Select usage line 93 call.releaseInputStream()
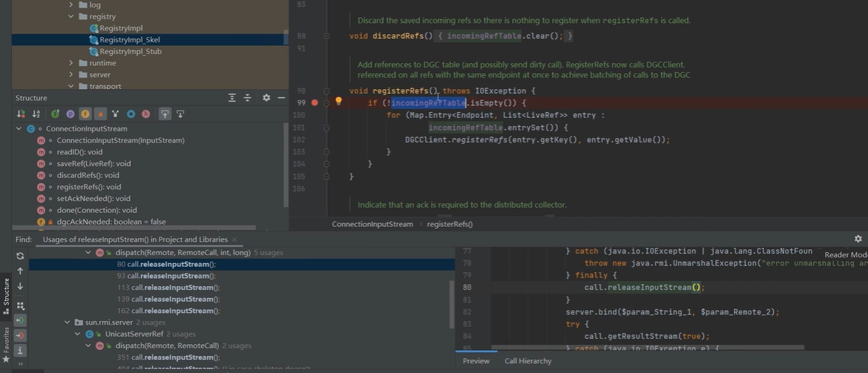 click(x=166, y=276)
